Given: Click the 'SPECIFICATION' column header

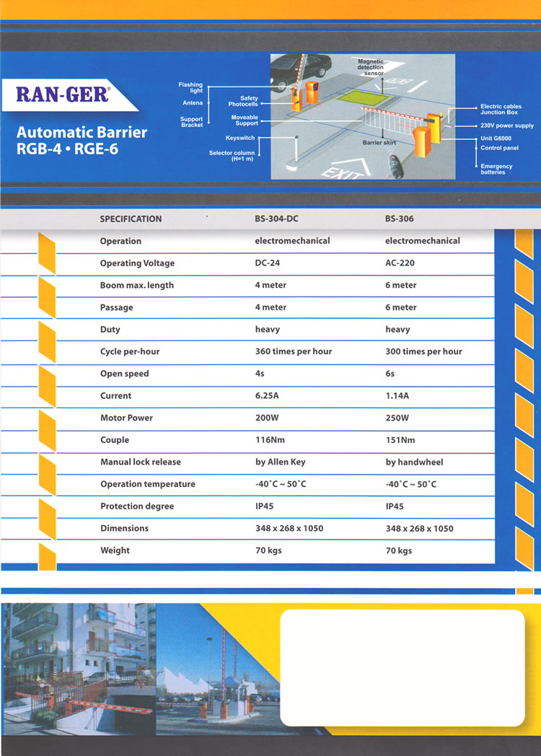Looking at the screenshot, I should pyautogui.click(x=131, y=219).
